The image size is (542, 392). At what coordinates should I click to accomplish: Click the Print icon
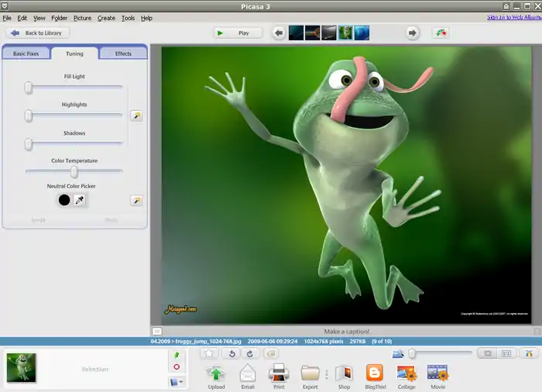(x=279, y=374)
